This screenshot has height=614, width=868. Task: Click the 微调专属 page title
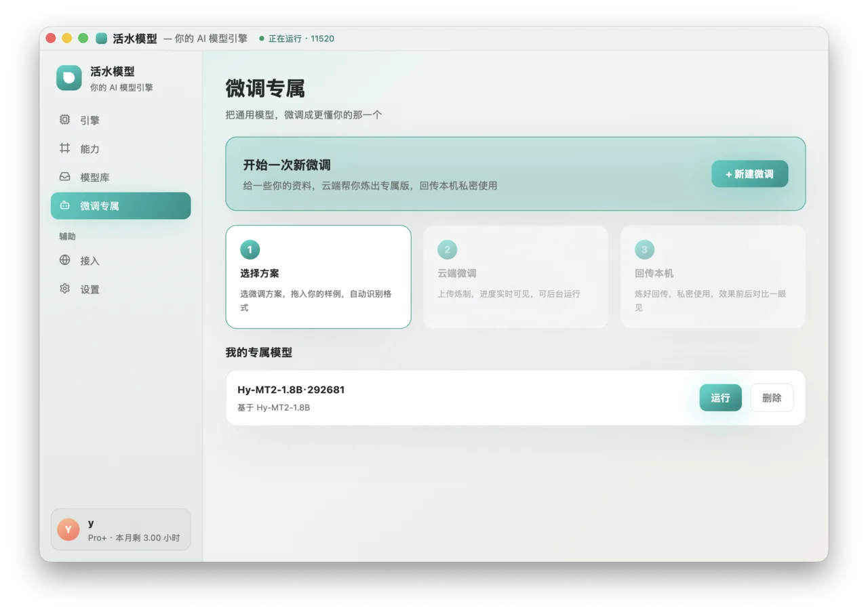click(x=265, y=88)
